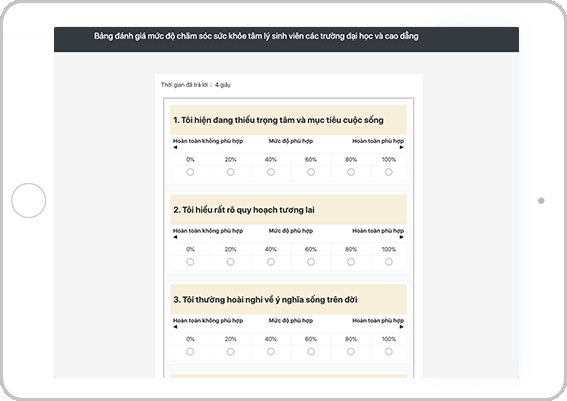The width and height of the screenshot is (567, 401).
Task: Click the tablet home button
Action: pos(29,200)
